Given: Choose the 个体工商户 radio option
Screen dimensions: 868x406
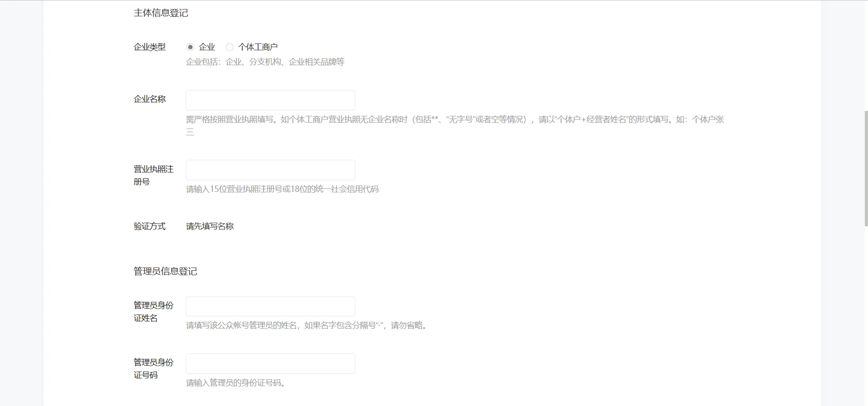Looking at the screenshot, I should [230, 47].
